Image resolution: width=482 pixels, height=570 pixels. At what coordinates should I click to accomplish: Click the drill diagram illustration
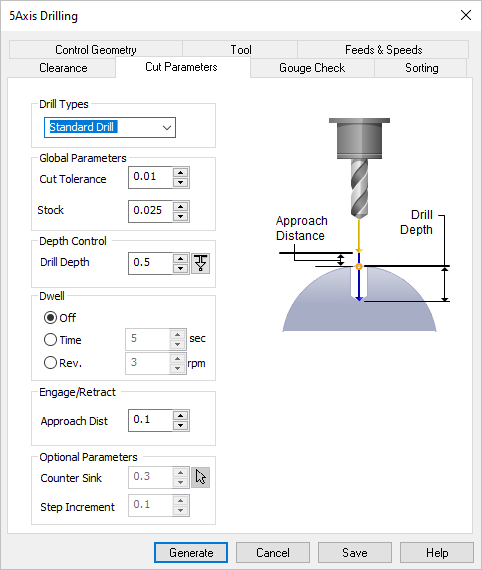tap(363, 225)
